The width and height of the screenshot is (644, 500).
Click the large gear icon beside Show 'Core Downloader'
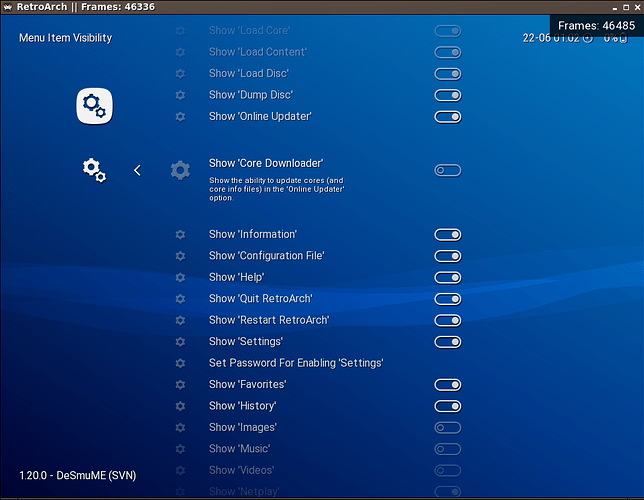(x=180, y=171)
